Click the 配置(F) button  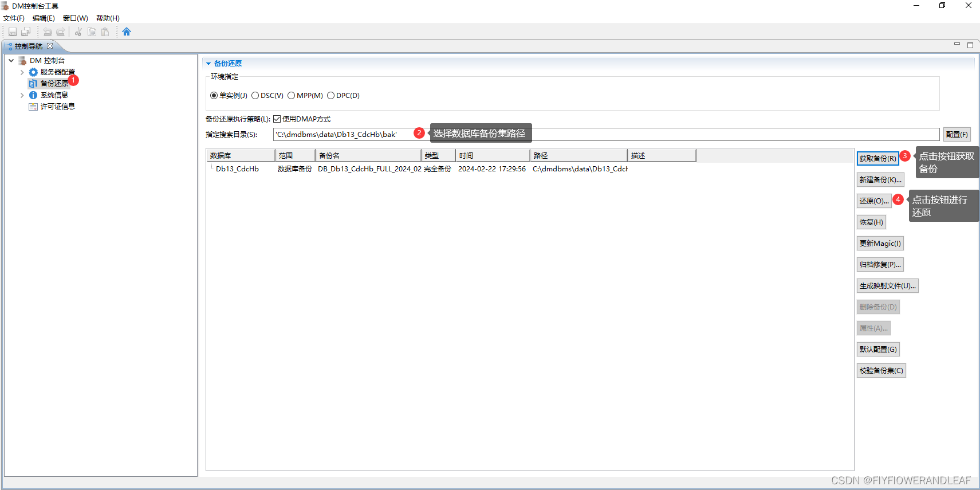coord(957,135)
